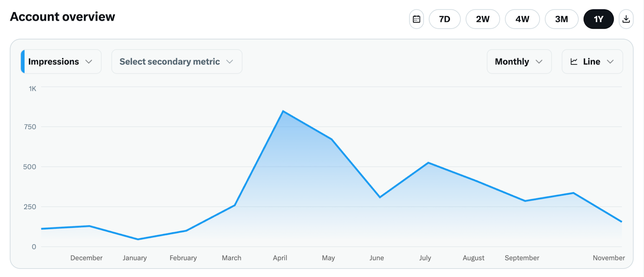The width and height of the screenshot is (644, 277).
Task: Download the analytics data export
Action: [626, 19]
